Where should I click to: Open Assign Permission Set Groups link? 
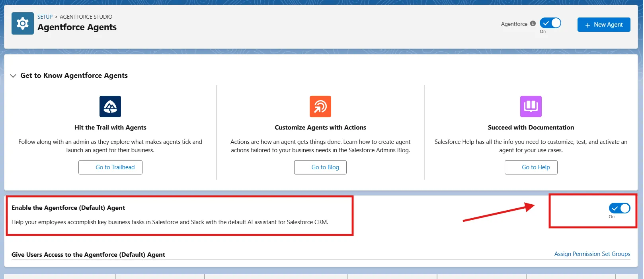592,254
